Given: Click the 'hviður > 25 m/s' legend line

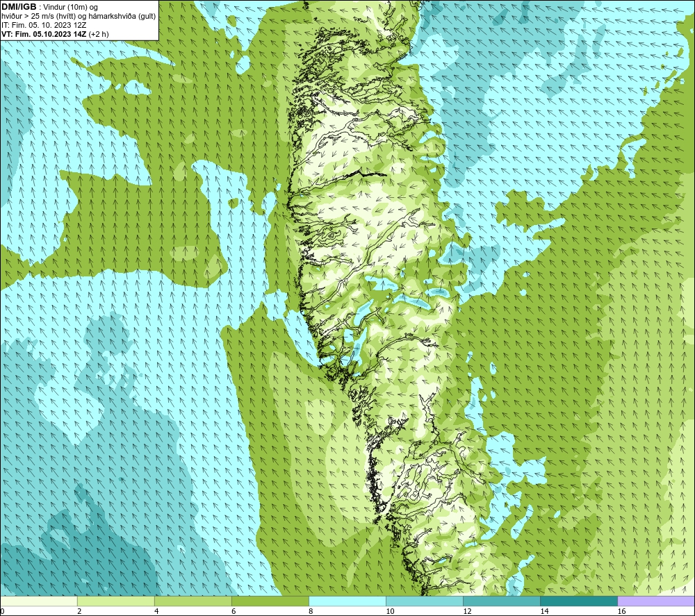Looking at the screenshot, I should click(x=79, y=17).
